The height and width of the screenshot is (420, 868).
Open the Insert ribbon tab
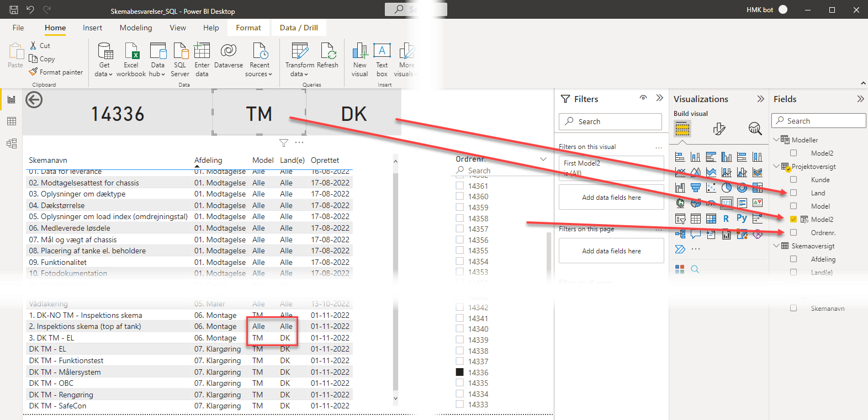92,28
